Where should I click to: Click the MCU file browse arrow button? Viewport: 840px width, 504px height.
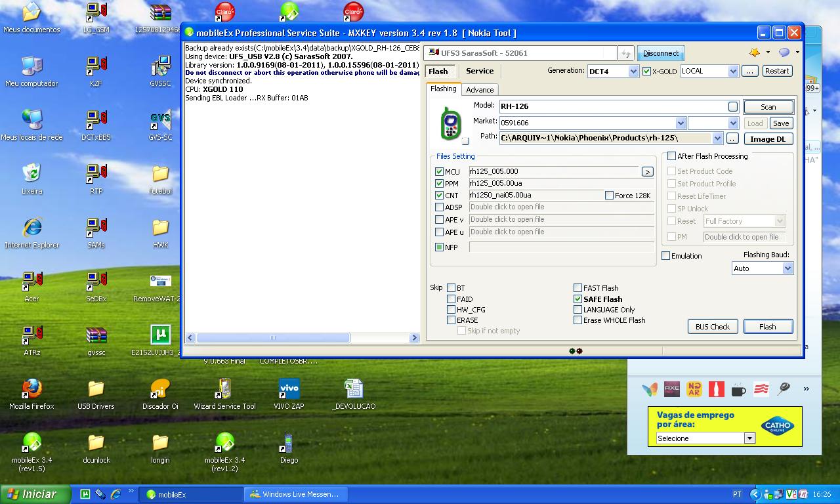[x=647, y=172]
